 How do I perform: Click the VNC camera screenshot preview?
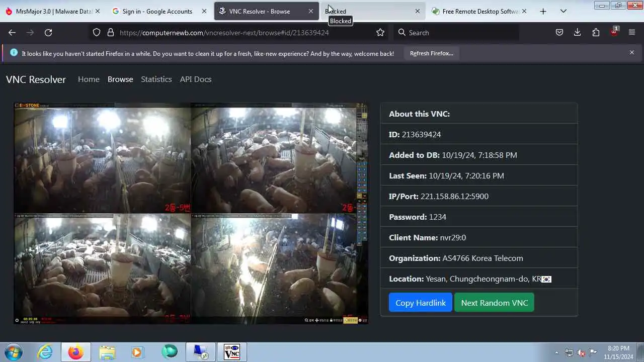[191, 213]
